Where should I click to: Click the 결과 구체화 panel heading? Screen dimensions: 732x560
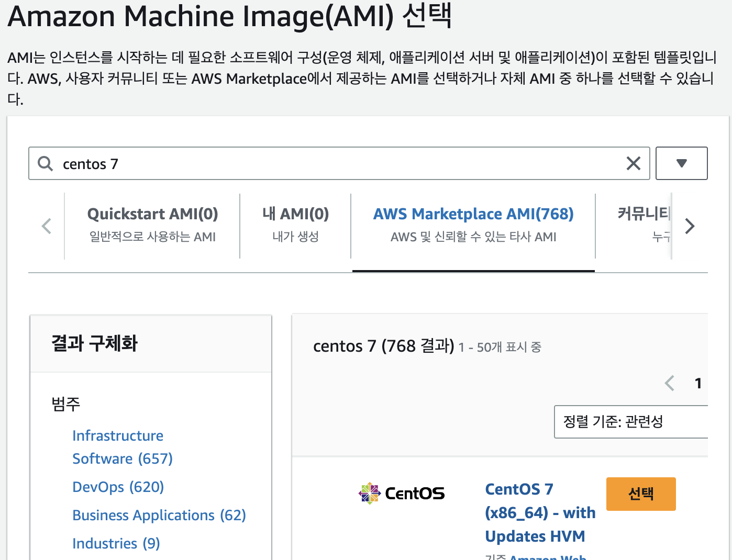(94, 343)
